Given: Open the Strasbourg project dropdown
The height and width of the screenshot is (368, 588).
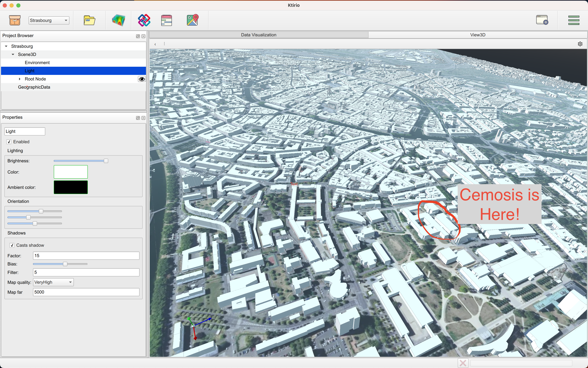Looking at the screenshot, I should 49,20.
